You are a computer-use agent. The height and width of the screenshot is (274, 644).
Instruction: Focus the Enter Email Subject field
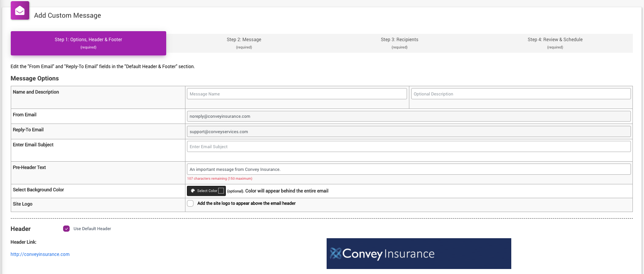pyautogui.click(x=409, y=147)
